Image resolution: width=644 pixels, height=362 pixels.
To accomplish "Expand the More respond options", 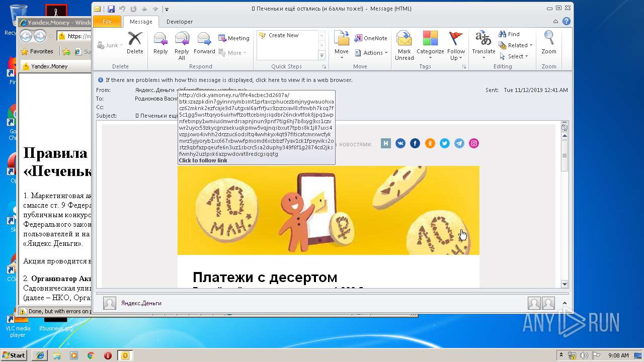I will click(x=232, y=53).
